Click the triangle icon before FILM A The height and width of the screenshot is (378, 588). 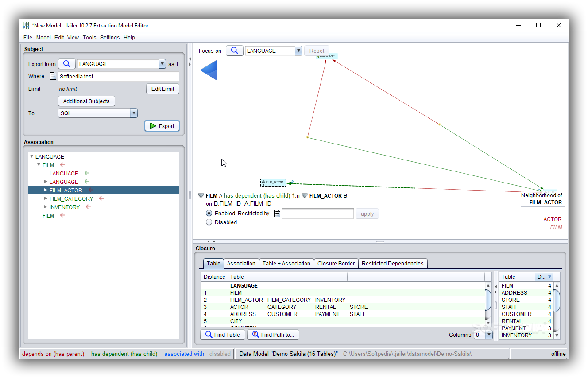pos(201,195)
